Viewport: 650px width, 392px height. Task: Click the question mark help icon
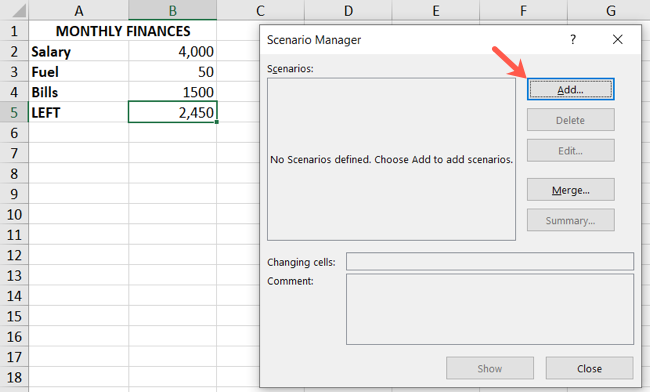(x=572, y=40)
